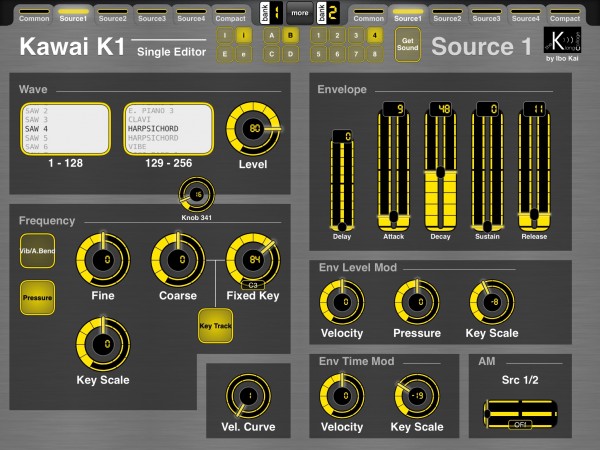
Task: Choose CLAVI in wave list 129-256
Action: [x=139, y=120]
